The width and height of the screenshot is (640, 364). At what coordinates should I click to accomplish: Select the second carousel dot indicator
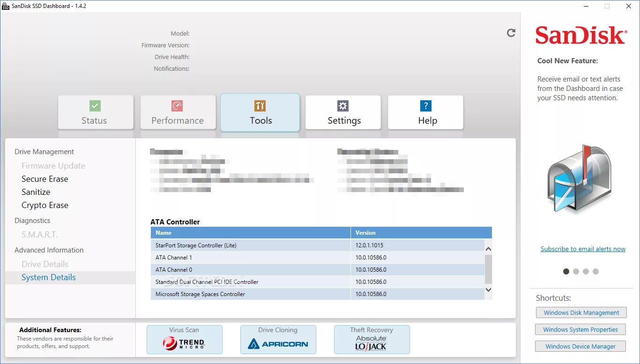(576, 271)
